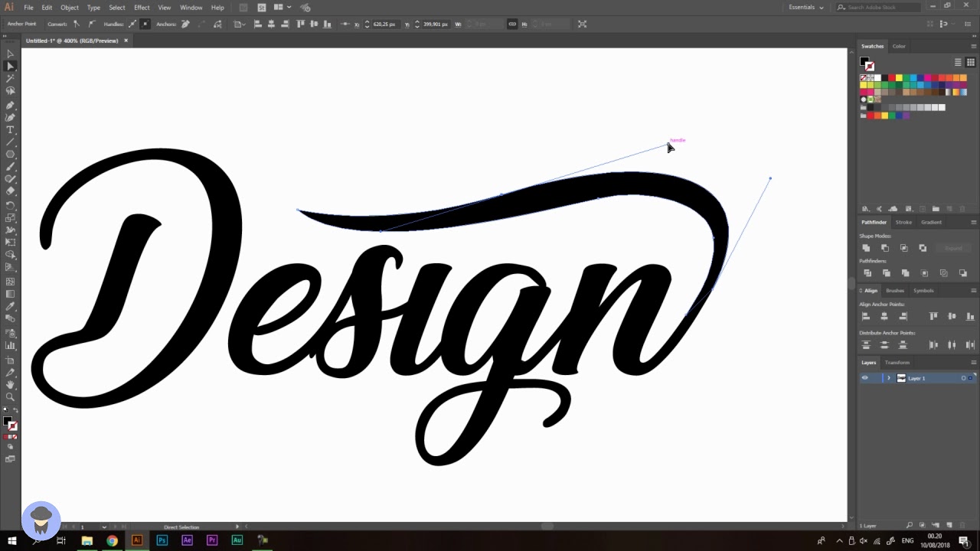Switch to the Brushes tab
Image resolution: width=980 pixels, height=551 pixels.
tap(895, 291)
